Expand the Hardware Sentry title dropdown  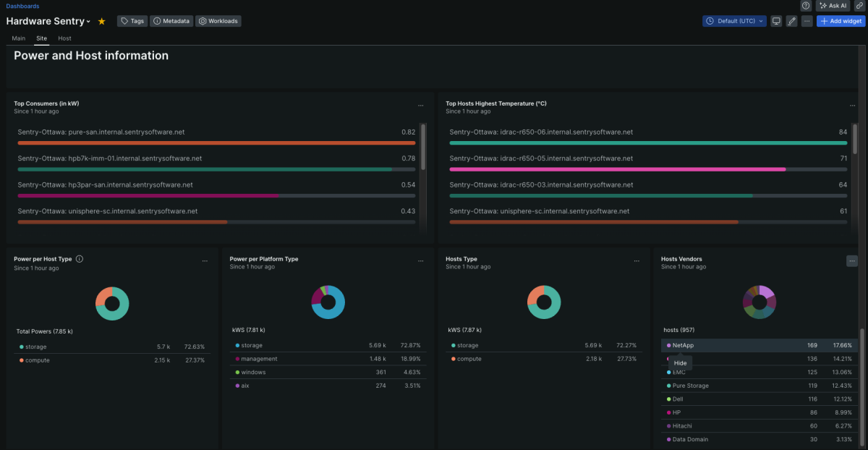point(87,21)
